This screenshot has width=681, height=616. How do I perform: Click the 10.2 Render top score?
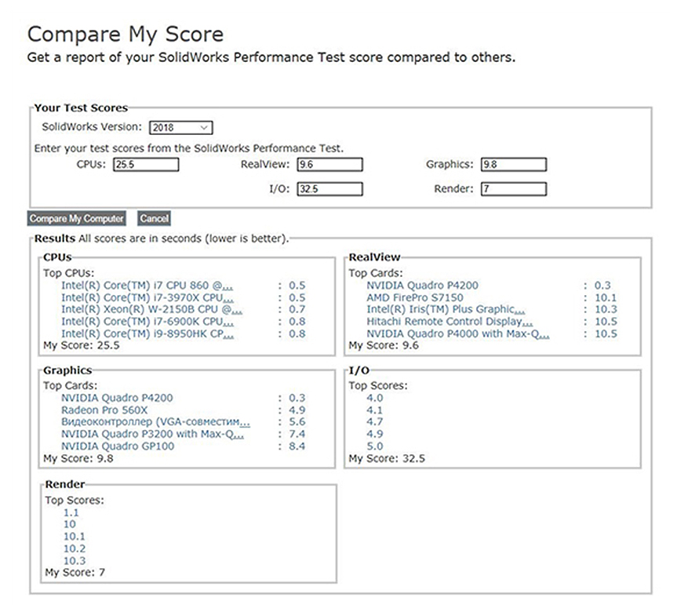(x=75, y=549)
